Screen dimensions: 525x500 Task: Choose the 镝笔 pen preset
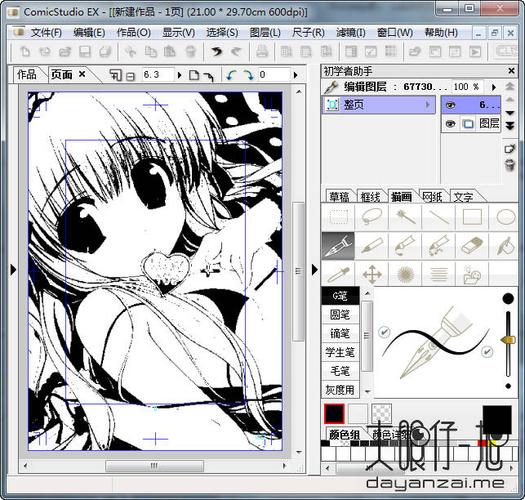(340, 333)
